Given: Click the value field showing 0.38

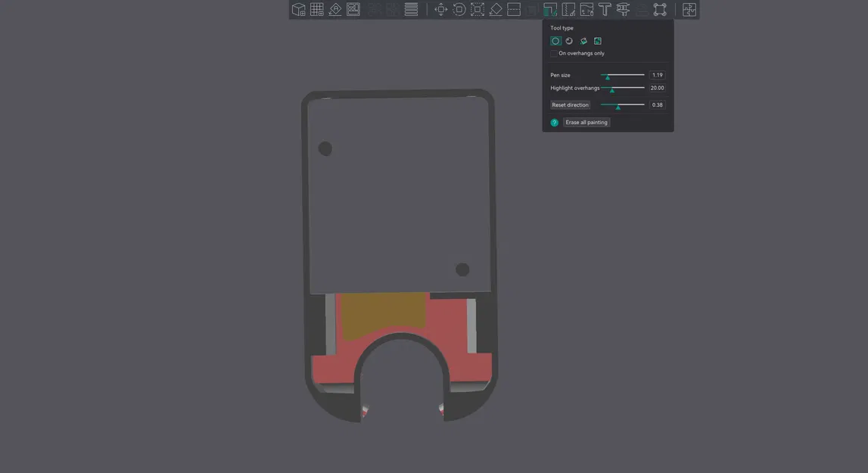Looking at the screenshot, I should [657, 104].
